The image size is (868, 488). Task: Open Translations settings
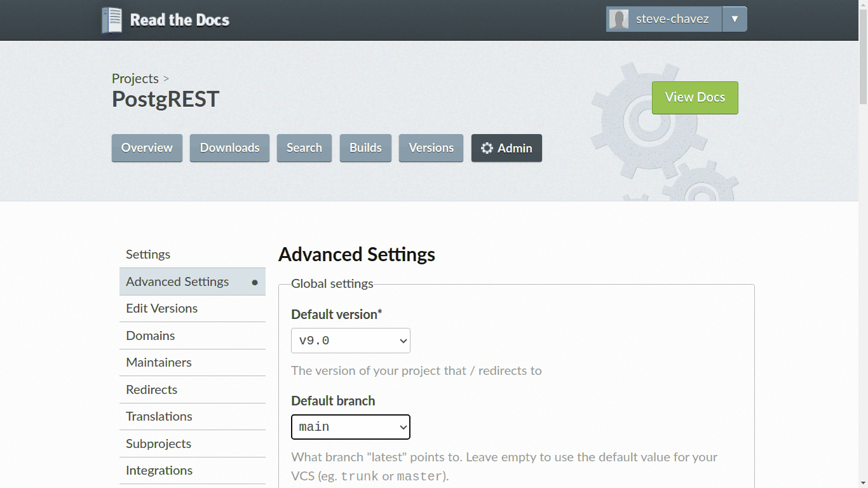click(158, 416)
